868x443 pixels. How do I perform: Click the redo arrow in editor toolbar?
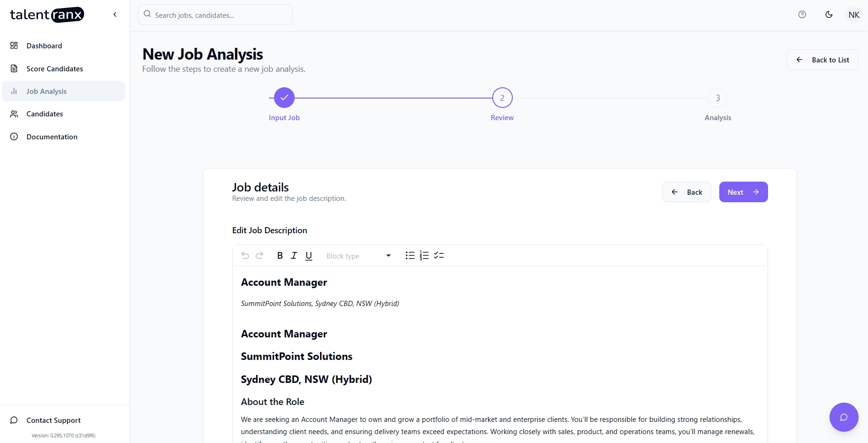[x=259, y=255]
